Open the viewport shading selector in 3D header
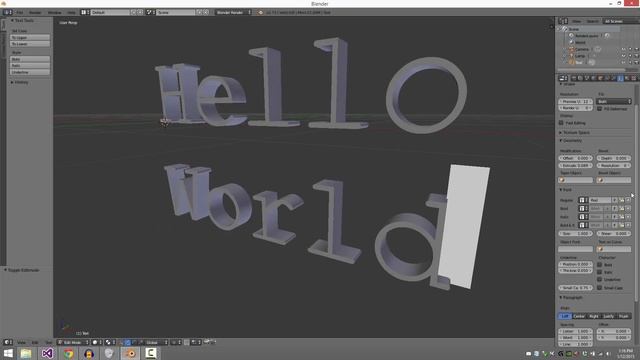The width and height of the screenshot is (640, 360). (x=97, y=342)
